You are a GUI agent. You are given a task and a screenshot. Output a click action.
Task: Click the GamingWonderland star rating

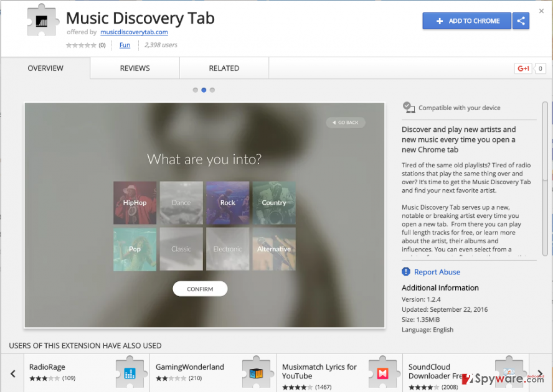tap(171, 378)
